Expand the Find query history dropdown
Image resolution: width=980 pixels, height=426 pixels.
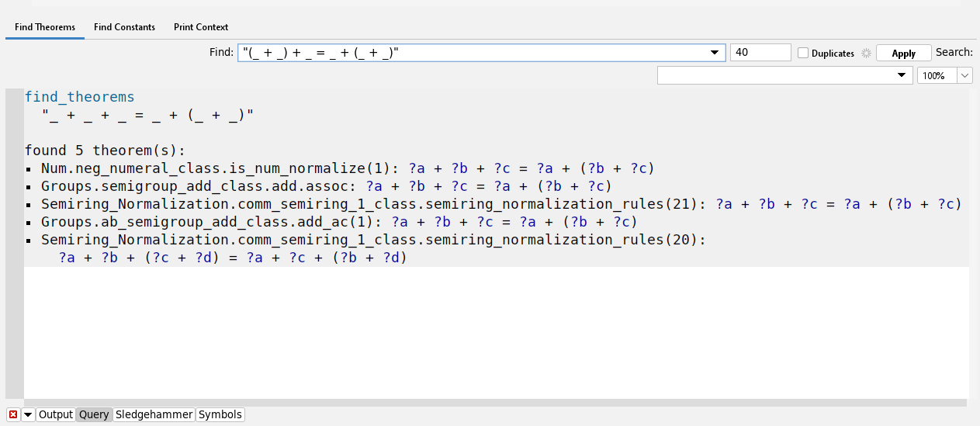click(714, 53)
